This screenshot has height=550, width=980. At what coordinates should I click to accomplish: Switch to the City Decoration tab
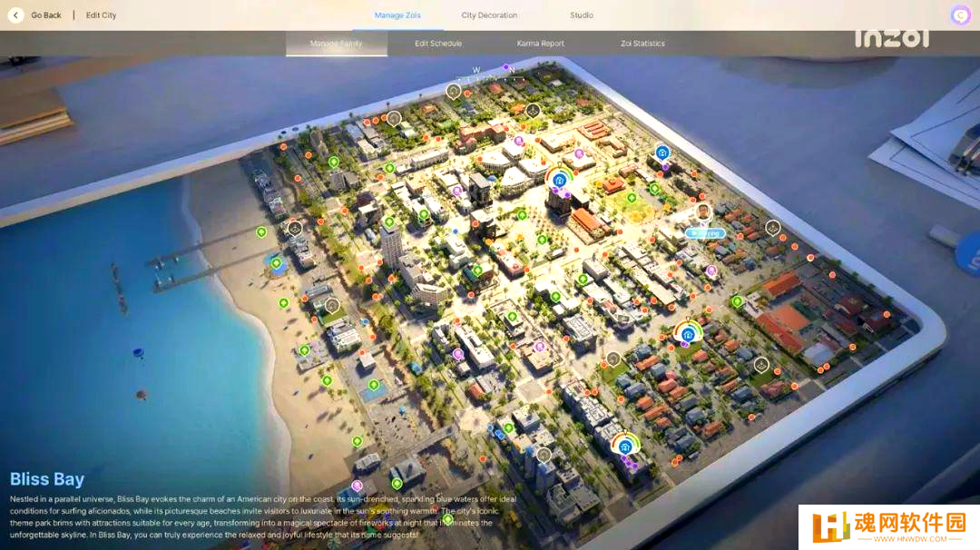point(489,15)
